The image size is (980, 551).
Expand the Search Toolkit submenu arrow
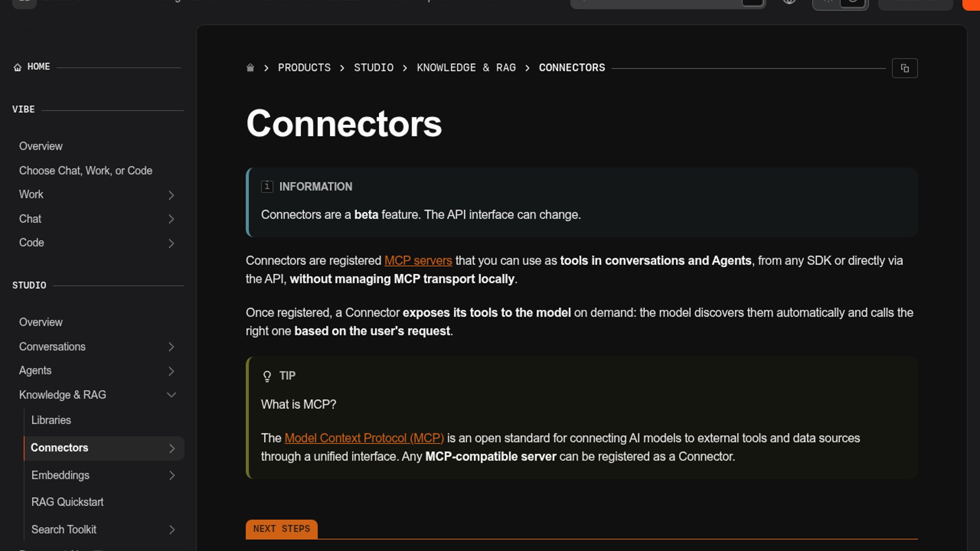(x=172, y=530)
